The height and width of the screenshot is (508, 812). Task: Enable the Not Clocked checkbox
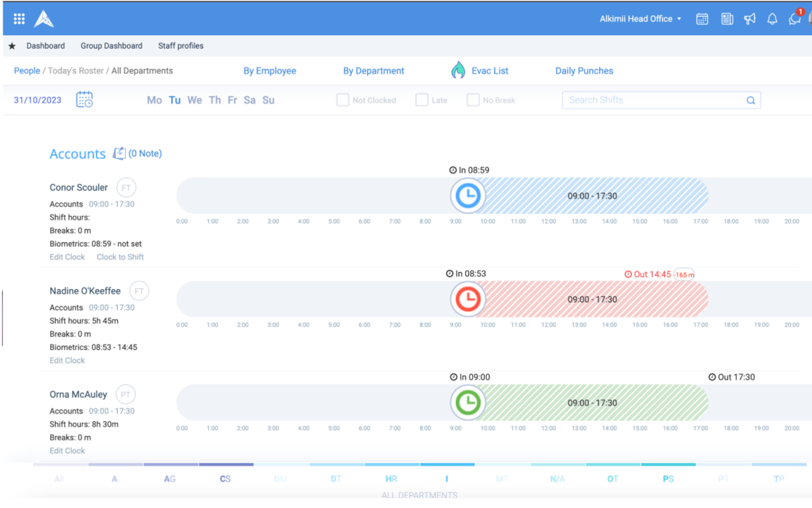[x=343, y=100]
